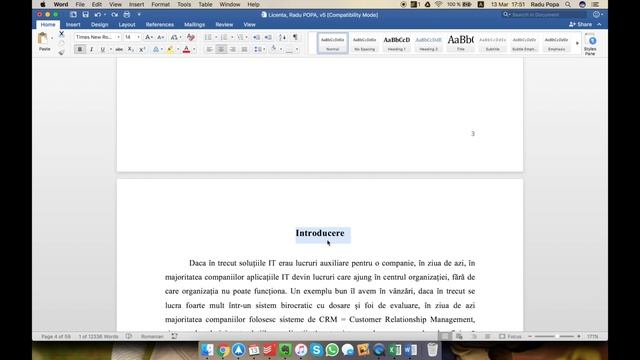Open the Styles Pane

click(x=590, y=44)
